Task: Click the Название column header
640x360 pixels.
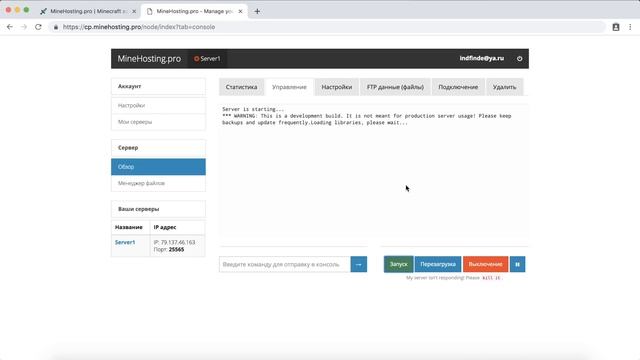Action: 129,227
